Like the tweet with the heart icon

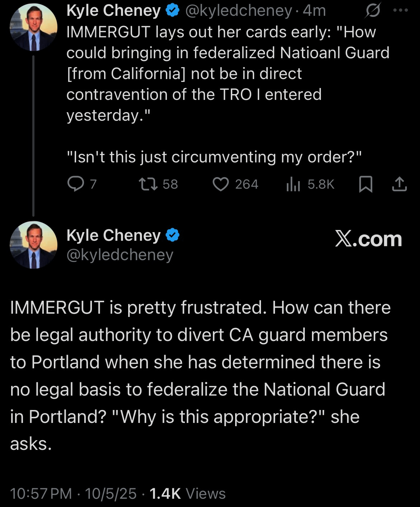point(220,184)
